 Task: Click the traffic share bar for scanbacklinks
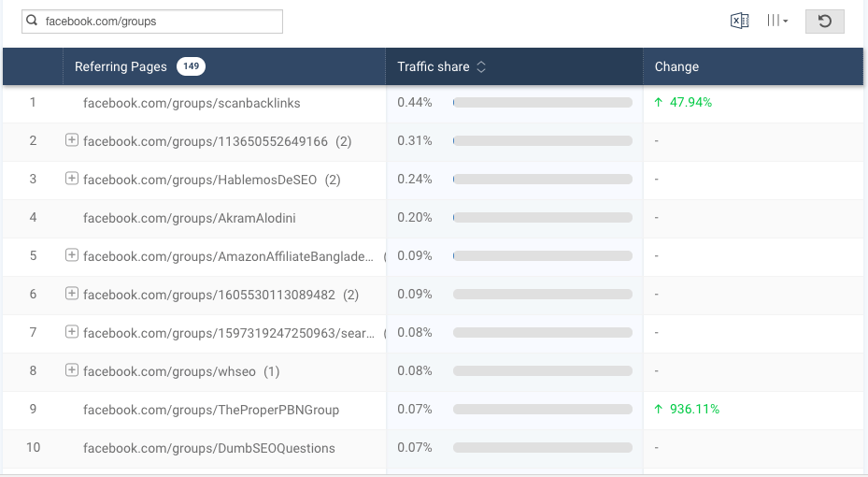tap(542, 103)
